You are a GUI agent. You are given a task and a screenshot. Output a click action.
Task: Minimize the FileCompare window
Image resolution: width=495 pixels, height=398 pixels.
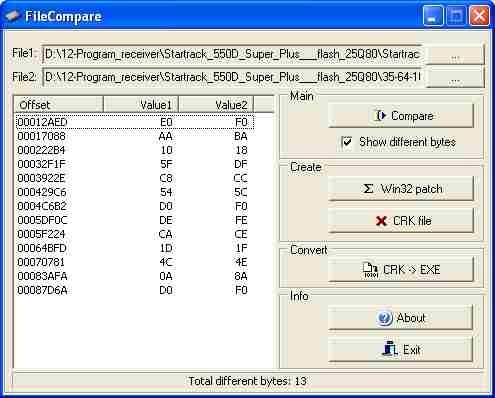tap(433, 15)
